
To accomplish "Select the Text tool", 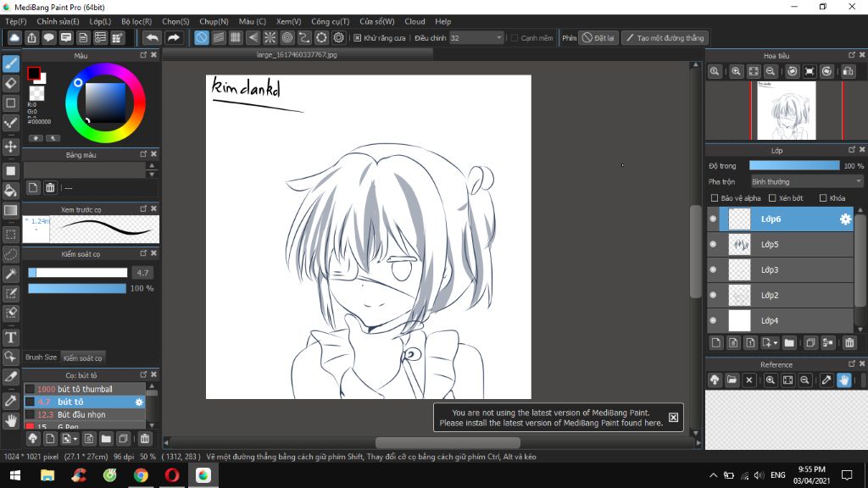I will point(10,337).
